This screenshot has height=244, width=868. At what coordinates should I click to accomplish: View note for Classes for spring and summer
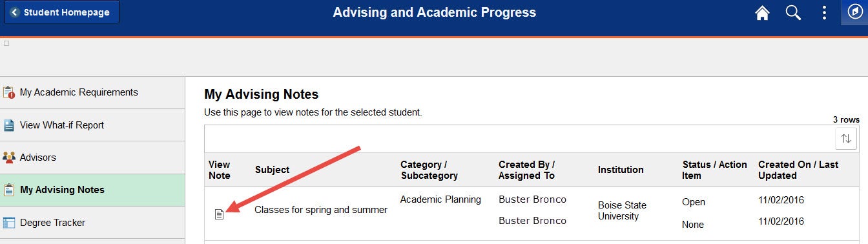[219, 214]
